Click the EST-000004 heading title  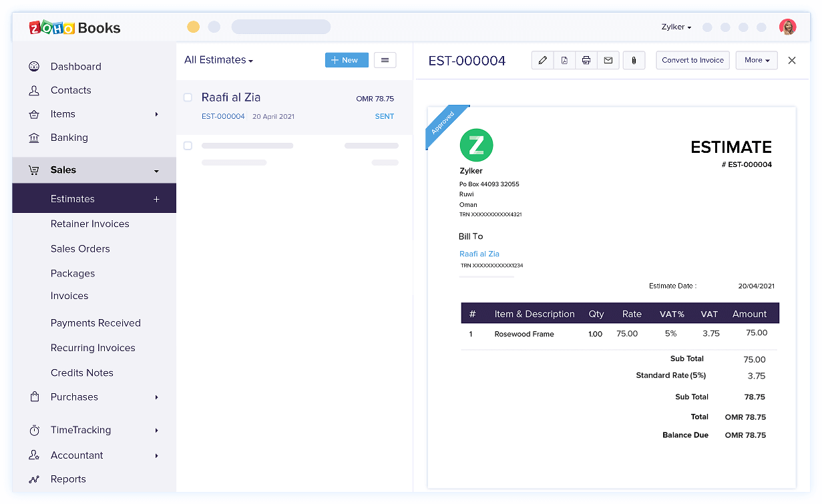(467, 61)
